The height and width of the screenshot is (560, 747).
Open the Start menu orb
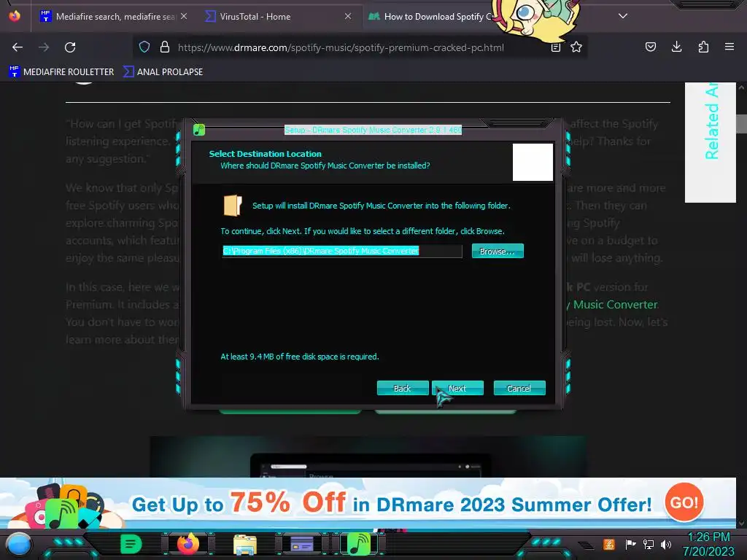click(x=18, y=544)
